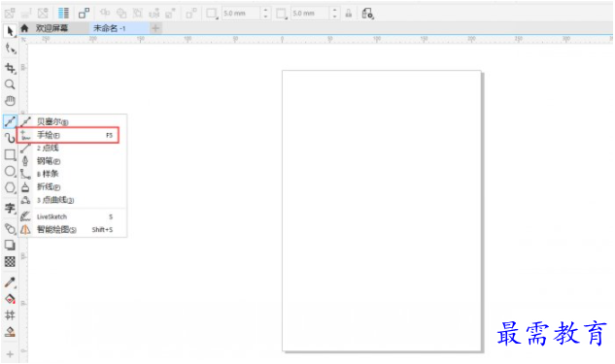The height and width of the screenshot is (364, 615).
Task: Click the ruler origin corner icon
Action: click(x=23, y=39)
